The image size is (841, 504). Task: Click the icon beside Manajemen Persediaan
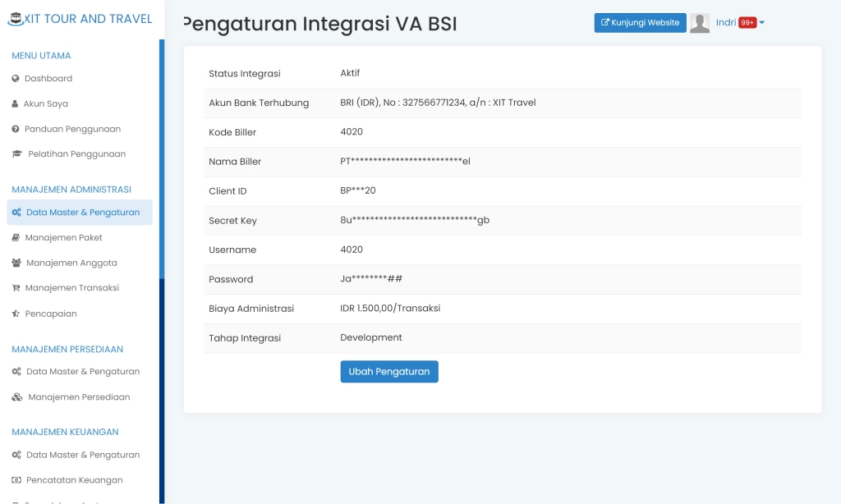point(16,396)
